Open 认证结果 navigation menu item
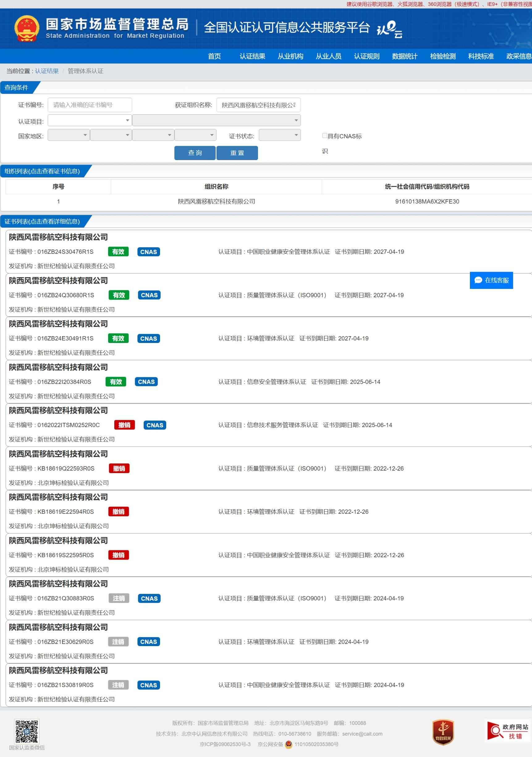The height and width of the screenshot is (757, 532). (x=252, y=56)
